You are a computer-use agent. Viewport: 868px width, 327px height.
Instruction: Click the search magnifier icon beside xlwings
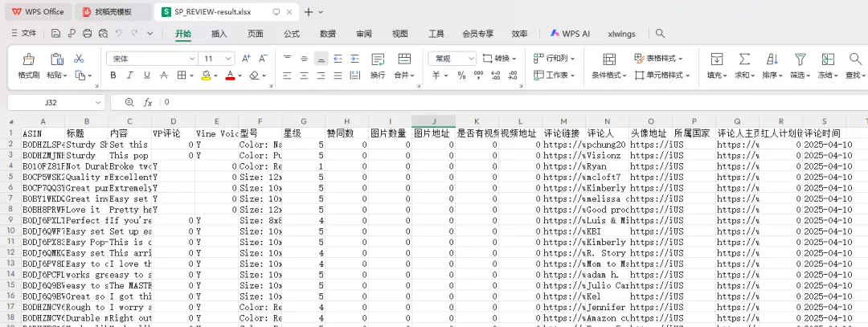[x=660, y=34]
